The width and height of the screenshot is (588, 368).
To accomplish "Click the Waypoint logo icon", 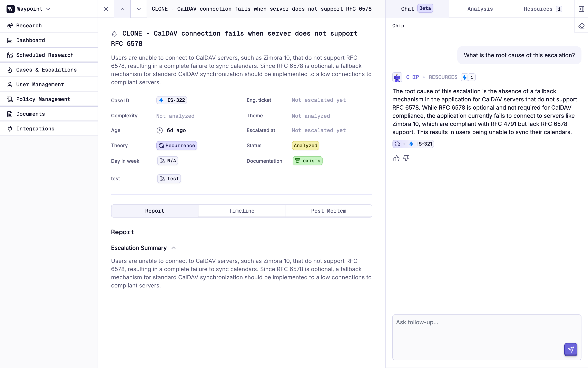I will pos(10,9).
